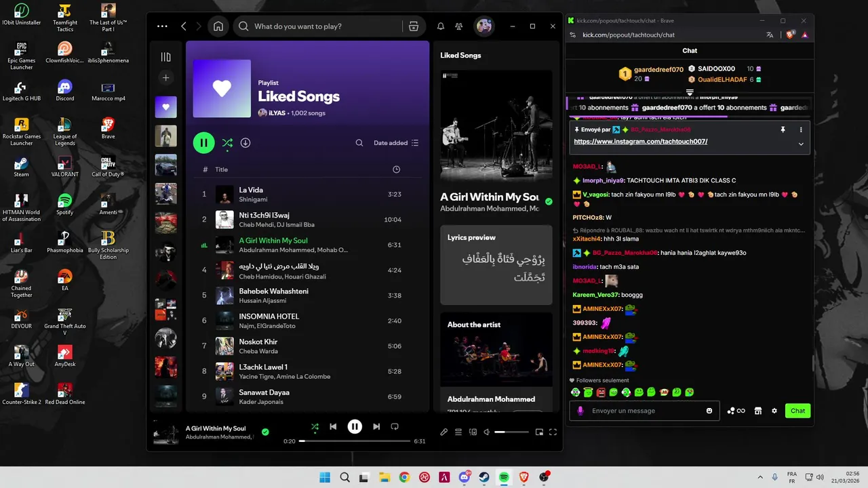Viewport: 868px width, 488px height.
Task: Pause playback in the bottom player
Action: (x=355, y=426)
